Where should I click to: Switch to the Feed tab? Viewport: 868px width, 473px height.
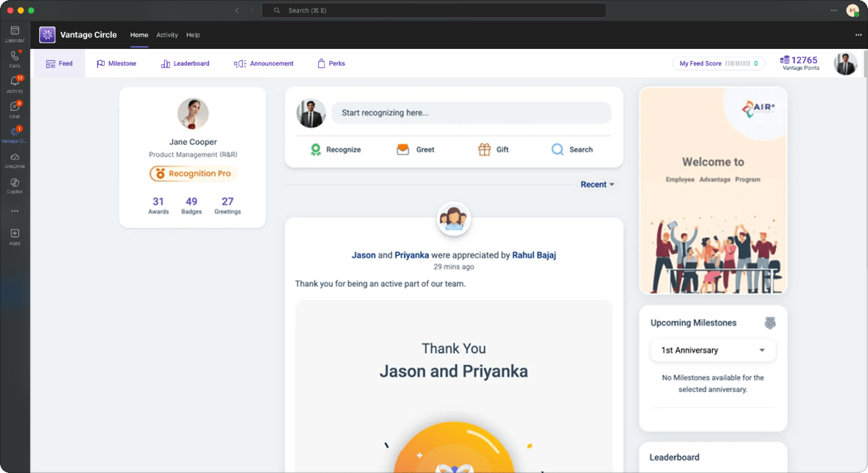coord(59,63)
